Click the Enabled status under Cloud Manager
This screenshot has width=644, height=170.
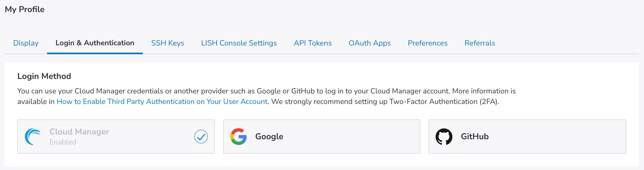(63, 142)
